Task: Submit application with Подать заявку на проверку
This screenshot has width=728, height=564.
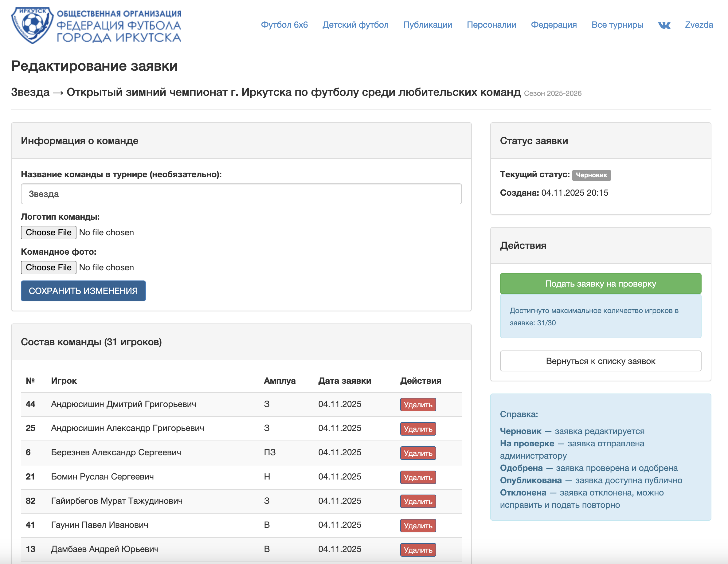Action: coord(600,284)
